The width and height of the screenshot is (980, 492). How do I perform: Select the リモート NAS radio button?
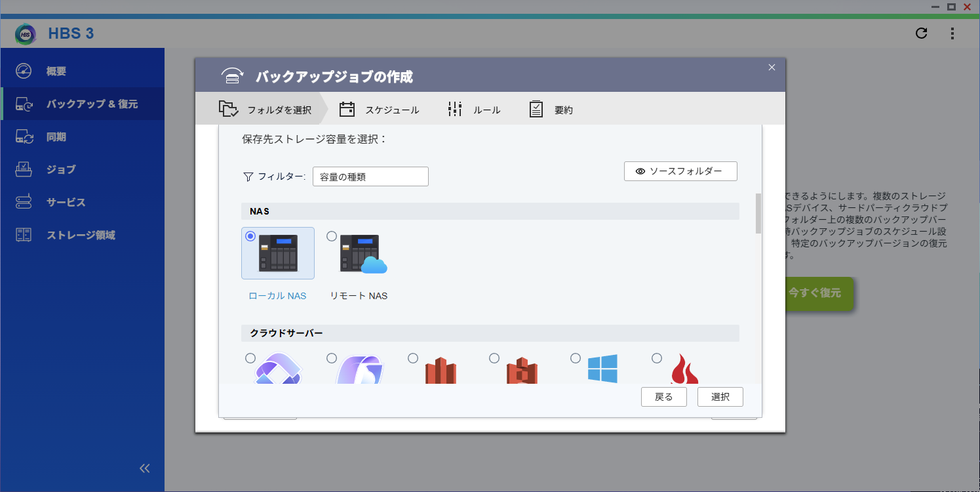332,236
